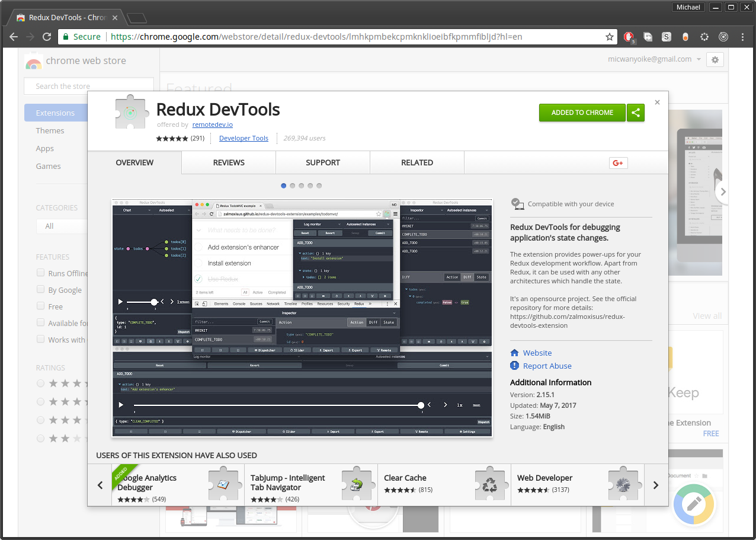The width and height of the screenshot is (756, 540).
Task: Open the Developer Tools category link
Action: pos(244,138)
